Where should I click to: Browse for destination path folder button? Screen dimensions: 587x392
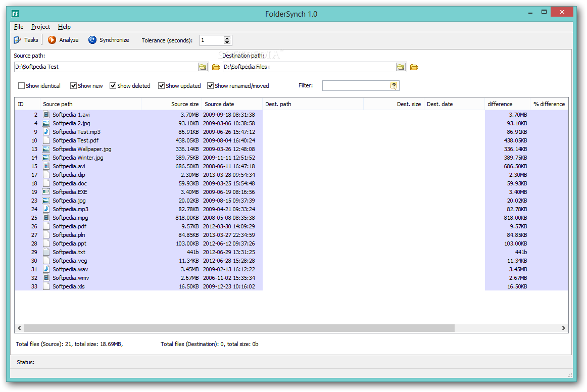coord(401,67)
